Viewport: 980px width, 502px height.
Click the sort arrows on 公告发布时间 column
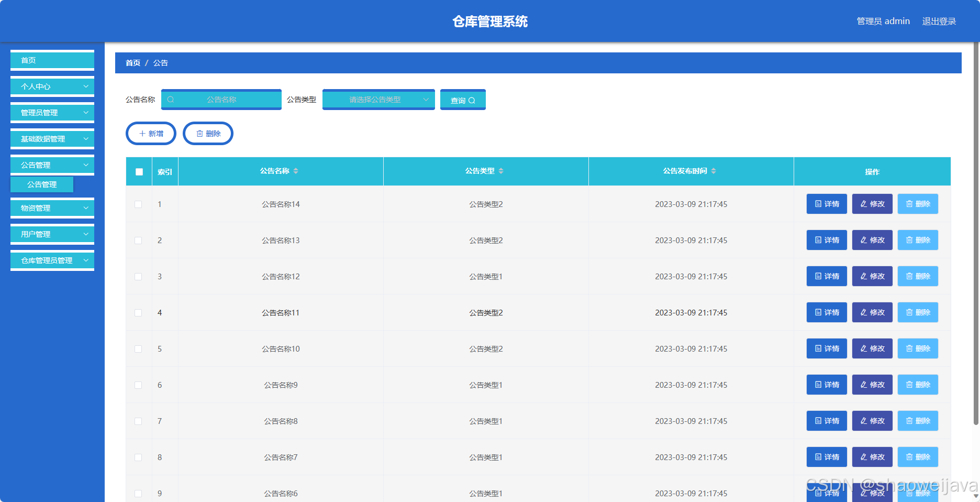point(715,171)
